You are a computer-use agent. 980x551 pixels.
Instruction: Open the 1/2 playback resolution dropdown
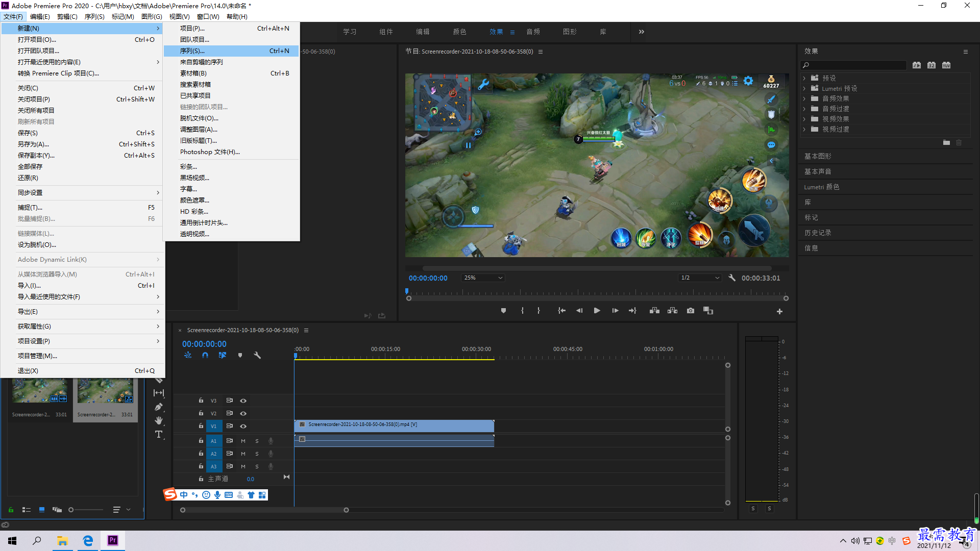coord(700,278)
